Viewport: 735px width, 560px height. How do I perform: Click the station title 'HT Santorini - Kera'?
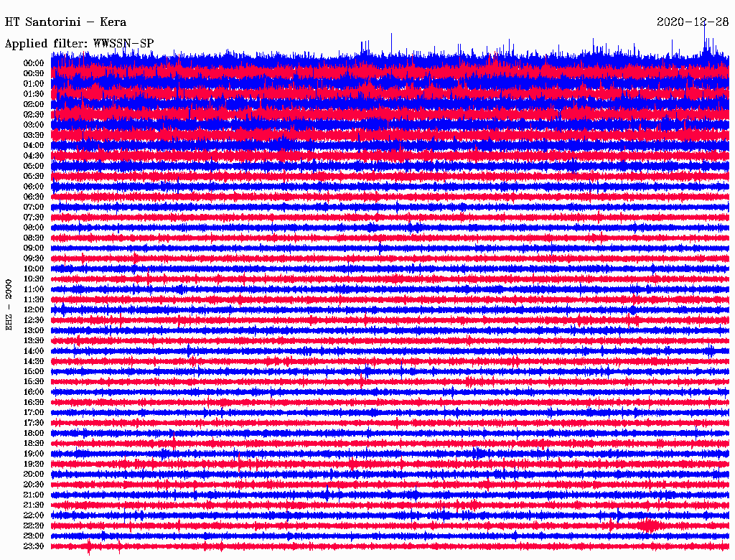(65, 22)
